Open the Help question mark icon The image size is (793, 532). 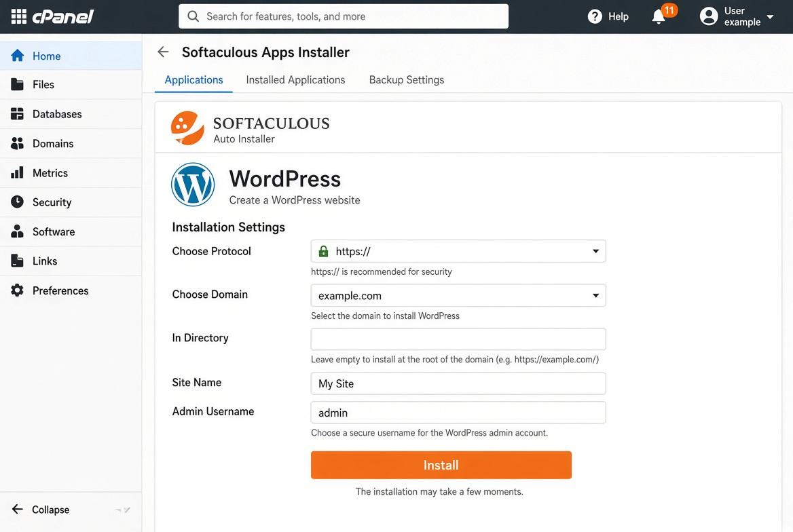pos(595,17)
